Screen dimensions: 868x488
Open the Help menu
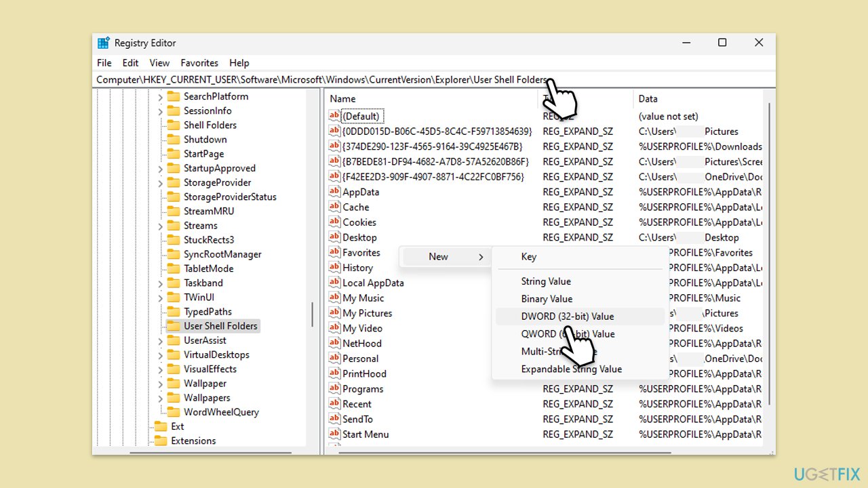(x=239, y=62)
